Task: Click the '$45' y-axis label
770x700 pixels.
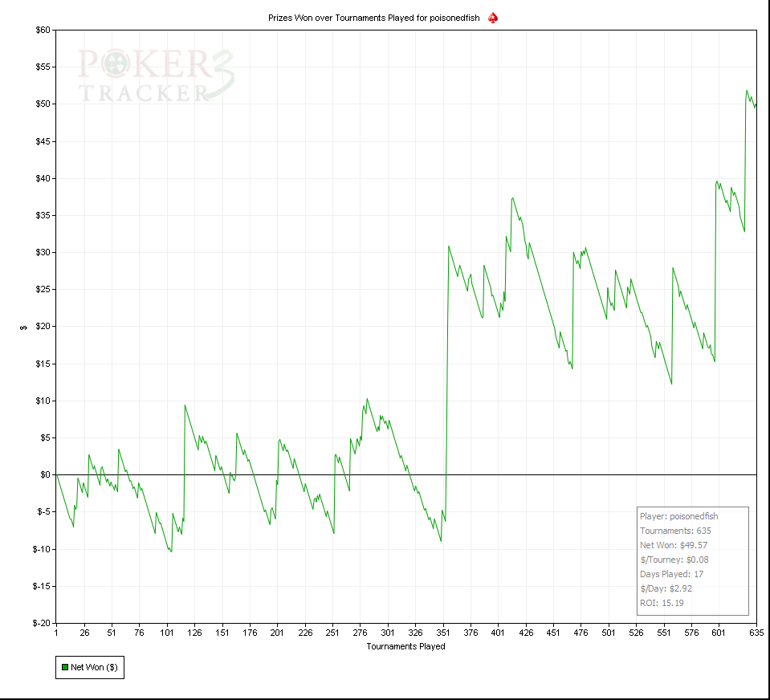Action: point(43,141)
